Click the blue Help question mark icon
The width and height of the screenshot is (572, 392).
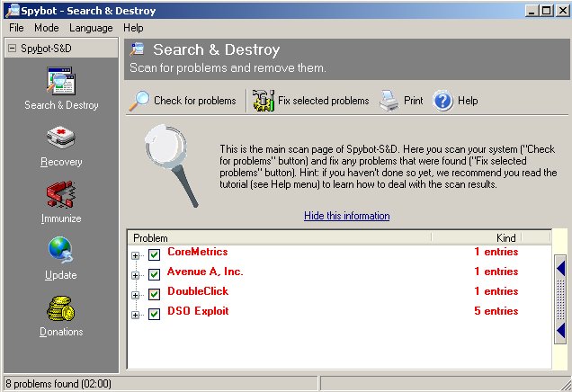tap(442, 101)
